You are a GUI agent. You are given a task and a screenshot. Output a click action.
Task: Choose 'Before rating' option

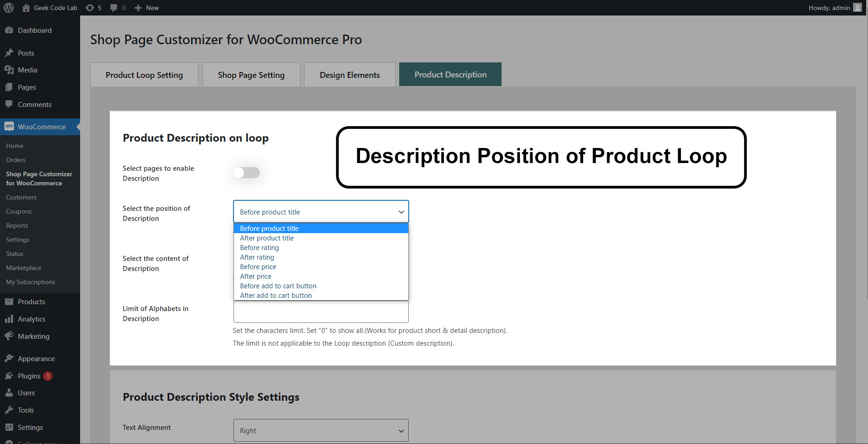coord(321,247)
